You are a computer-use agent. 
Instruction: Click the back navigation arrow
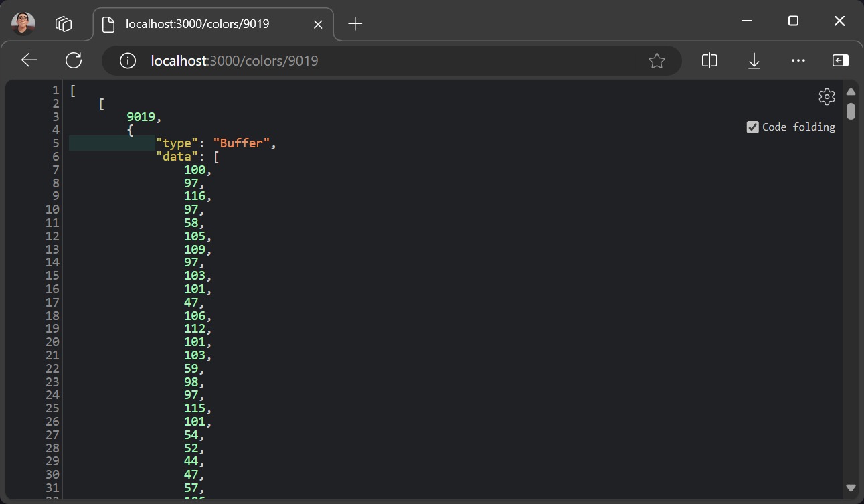pos(29,60)
